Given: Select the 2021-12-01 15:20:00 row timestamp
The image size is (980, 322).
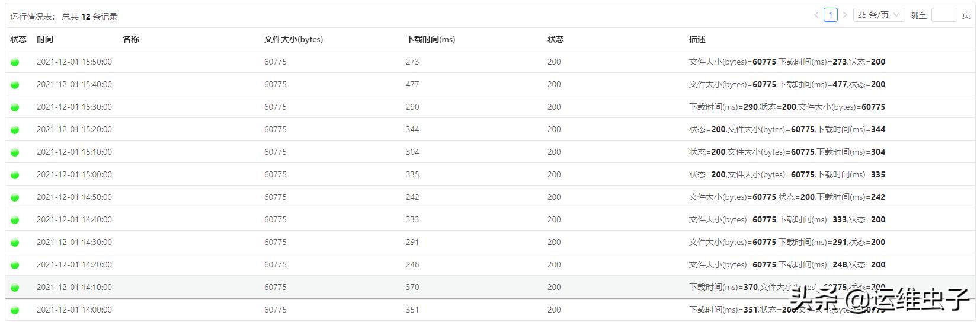Looking at the screenshot, I should coord(74,129).
